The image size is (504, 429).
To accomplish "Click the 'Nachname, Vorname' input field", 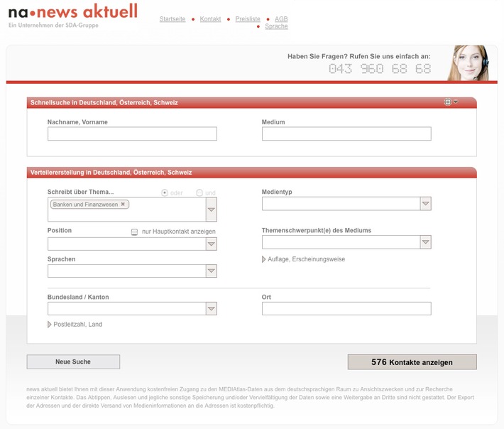I will click(132, 134).
